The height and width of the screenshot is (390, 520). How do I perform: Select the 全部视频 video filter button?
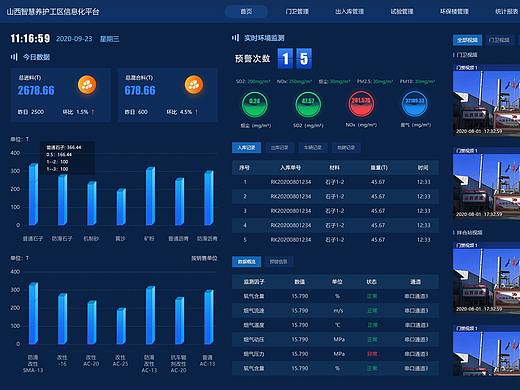[467, 40]
